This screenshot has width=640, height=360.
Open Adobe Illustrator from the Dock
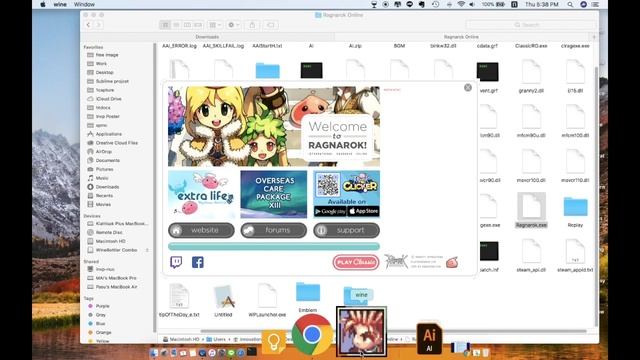pos(429,338)
